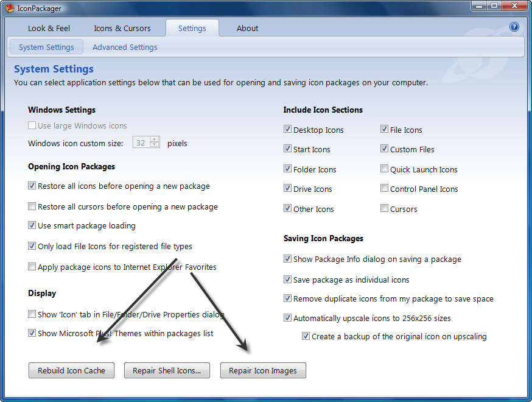Increase icon custom size with up arrow
This screenshot has height=402, width=532.
click(x=155, y=139)
